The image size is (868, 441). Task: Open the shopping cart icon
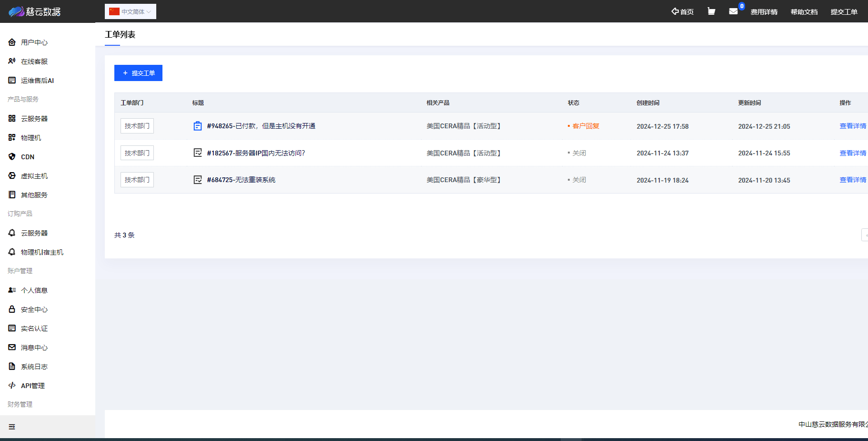[711, 11]
